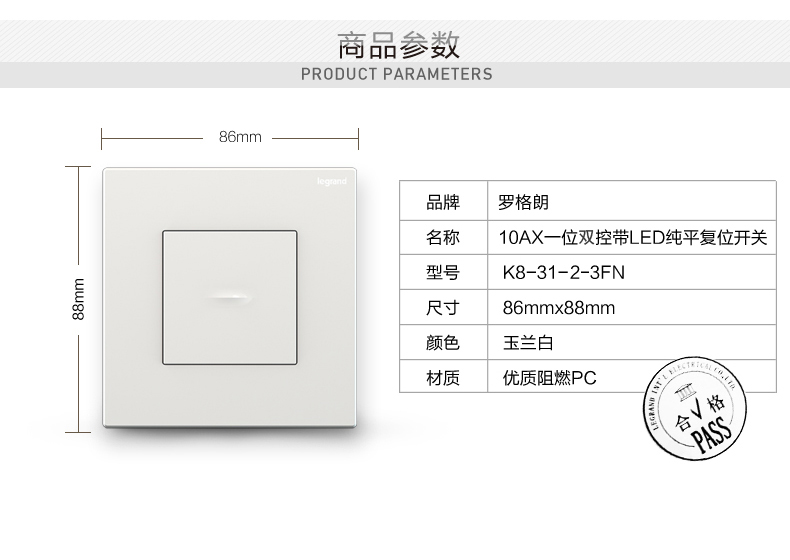Select the 品牌 label cell
Screen dimensions: 790x560
443,203
